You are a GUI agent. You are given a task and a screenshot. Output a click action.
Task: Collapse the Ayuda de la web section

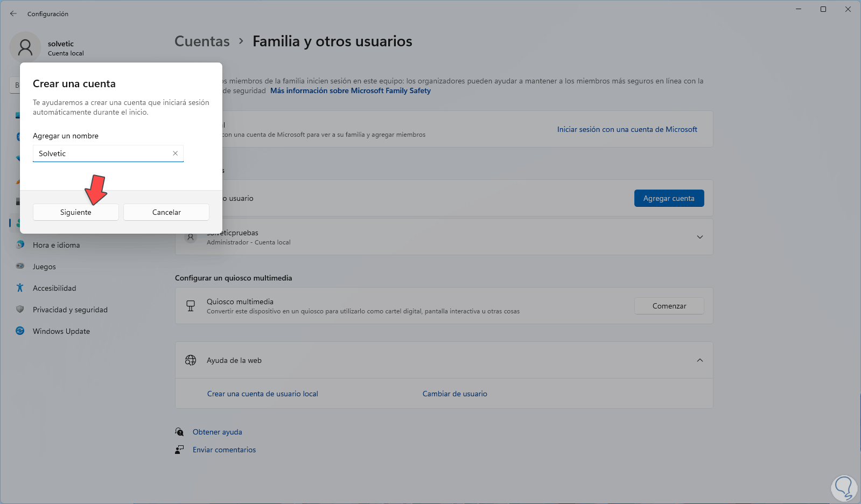pyautogui.click(x=699, y=360)
